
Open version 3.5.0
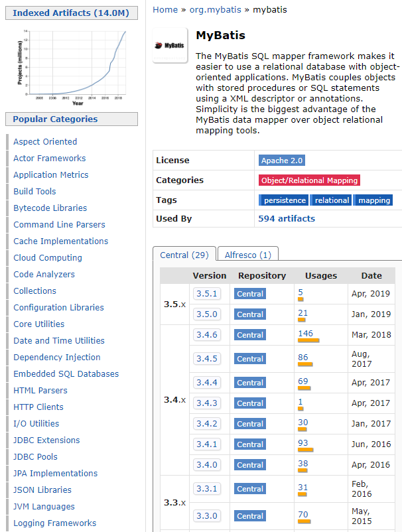tap(206, 314)
